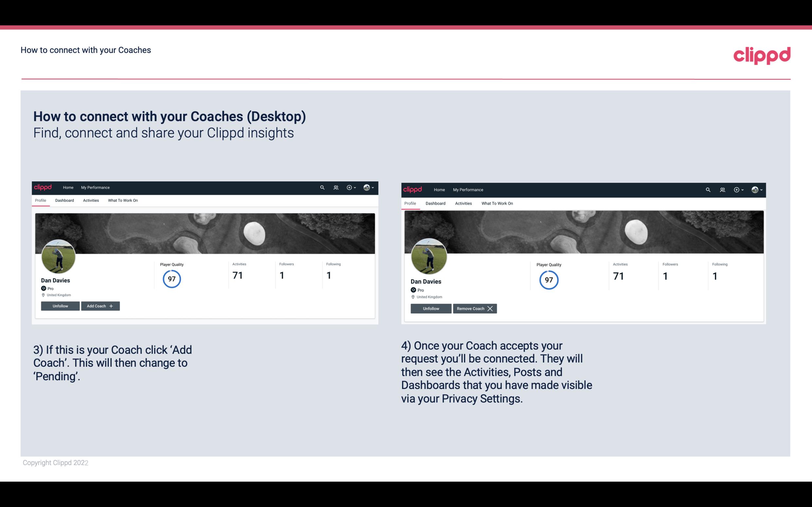This screenshot has width=812, height=507.
Task: Expand globe language dropdown top right
Action: [x=758, y=189]
